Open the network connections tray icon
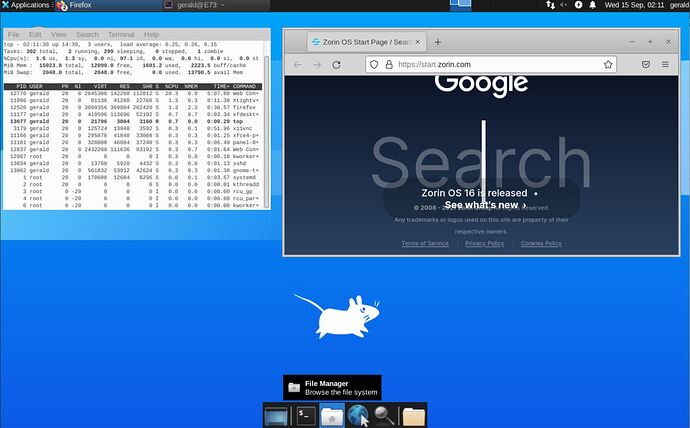Image resolution: width=690 pixels, height=428 pixels. (550, 5)
